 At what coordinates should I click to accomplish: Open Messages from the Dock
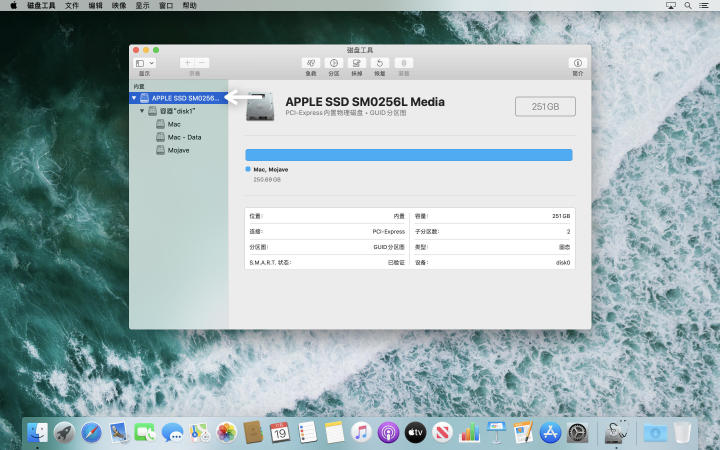172,433
